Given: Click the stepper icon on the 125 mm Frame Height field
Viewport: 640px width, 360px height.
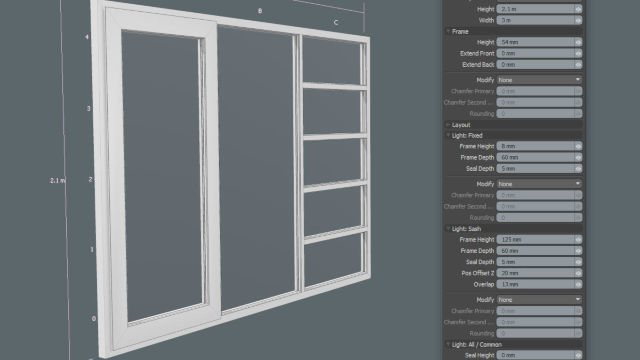Looking at the screenshot, I should [x=578, y=240].
